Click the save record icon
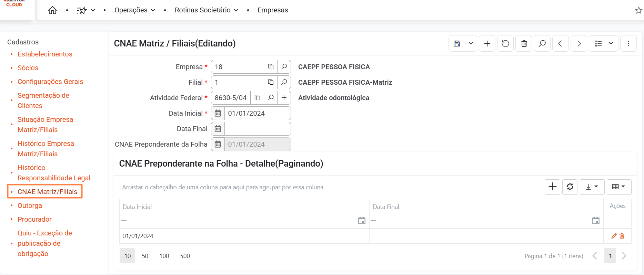The width and height of the screenshot is (644, 275). coord(457,44)
